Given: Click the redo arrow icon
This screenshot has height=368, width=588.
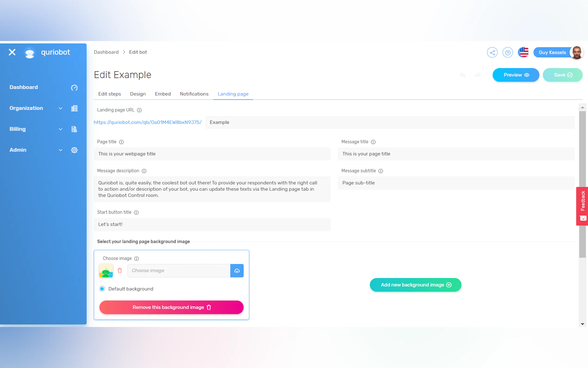Looking at the screenshot, I should point(477,75).
